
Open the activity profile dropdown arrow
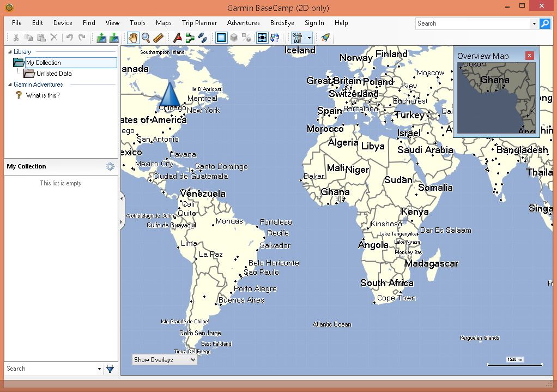309,38
